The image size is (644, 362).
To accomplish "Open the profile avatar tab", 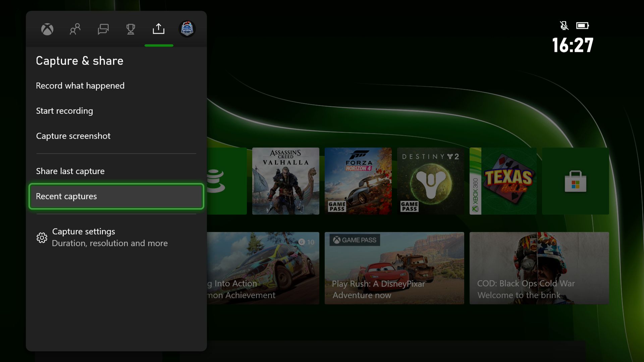I will coord(187,29).
